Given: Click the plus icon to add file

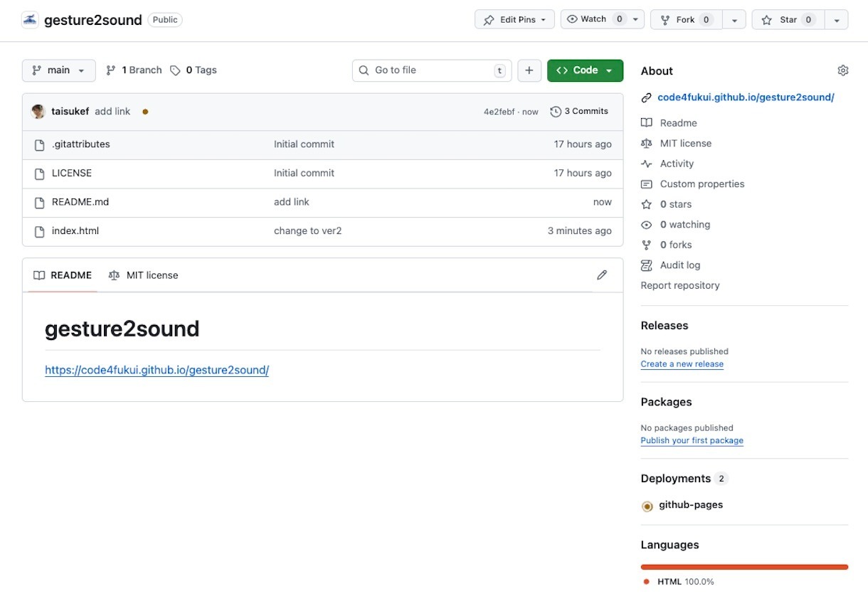Looking at the screenshot, I should click(x=529, y=70).
